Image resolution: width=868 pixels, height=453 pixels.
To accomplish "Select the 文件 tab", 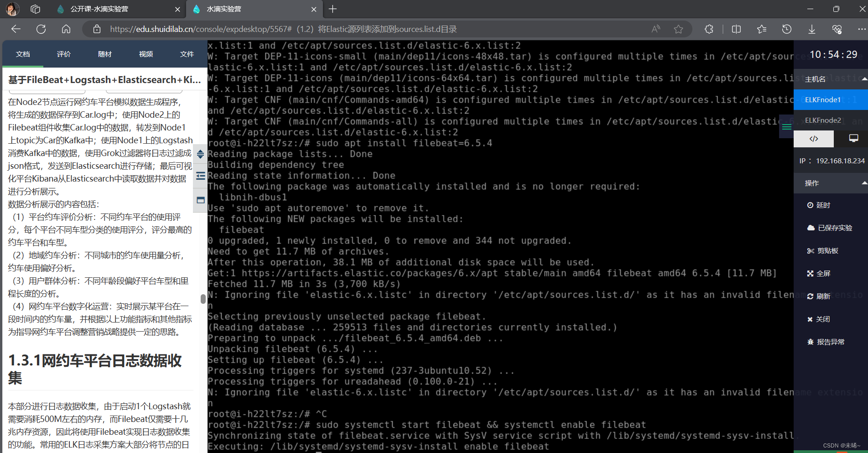I will (x=187, y=54).
